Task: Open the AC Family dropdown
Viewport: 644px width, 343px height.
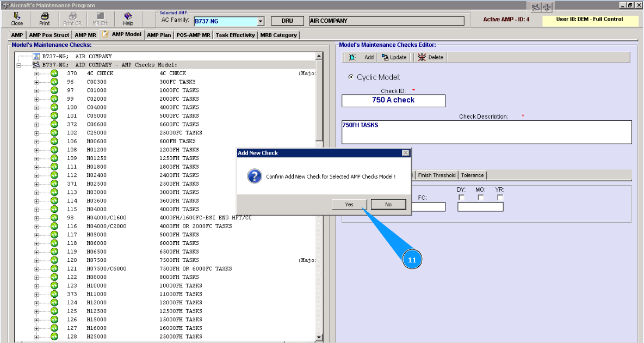Action: 260,21
